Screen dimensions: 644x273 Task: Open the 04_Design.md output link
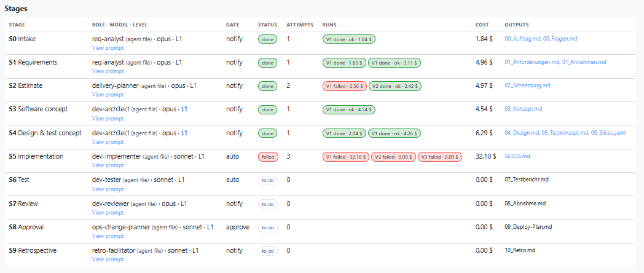pos(522,133)
